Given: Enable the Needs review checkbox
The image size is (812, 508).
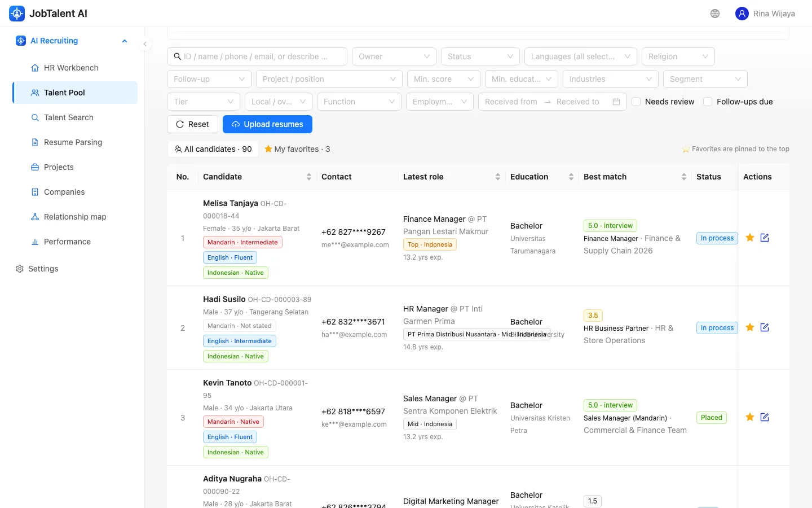Looking at the screenshot, I should point(636,102).
